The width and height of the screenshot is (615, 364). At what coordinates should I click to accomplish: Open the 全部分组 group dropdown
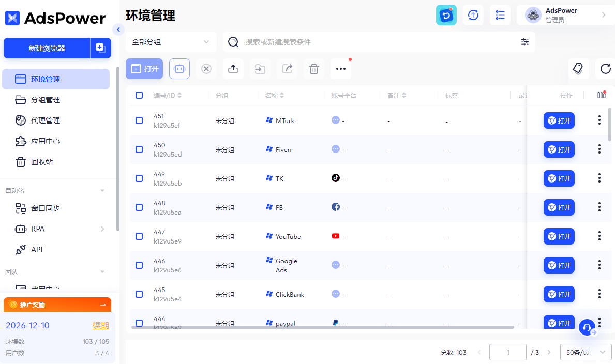click(x=171, y=41)
